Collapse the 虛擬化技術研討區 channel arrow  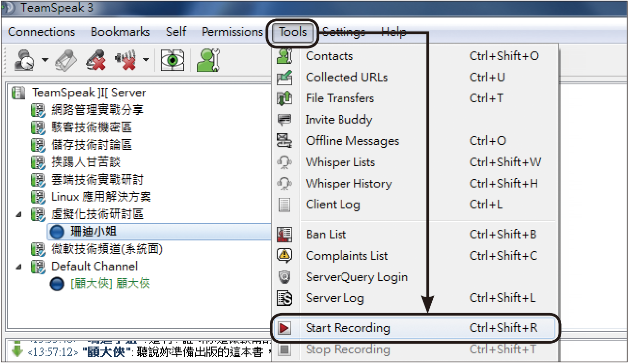coord(19,214)
